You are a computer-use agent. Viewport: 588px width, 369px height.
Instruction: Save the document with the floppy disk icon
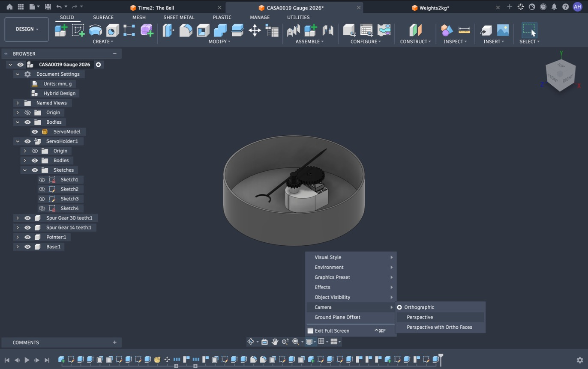point(48,7)
